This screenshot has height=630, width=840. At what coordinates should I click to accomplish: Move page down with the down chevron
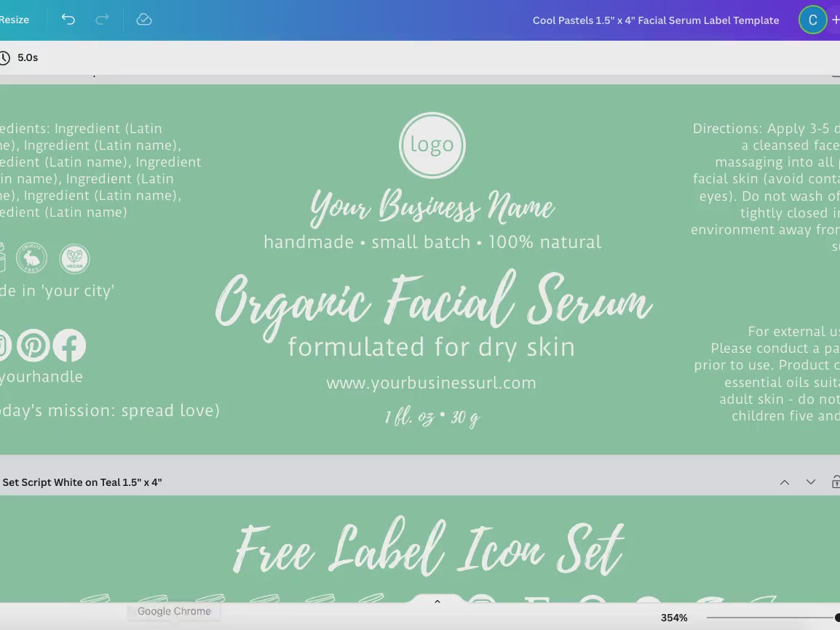coord(811,482)
